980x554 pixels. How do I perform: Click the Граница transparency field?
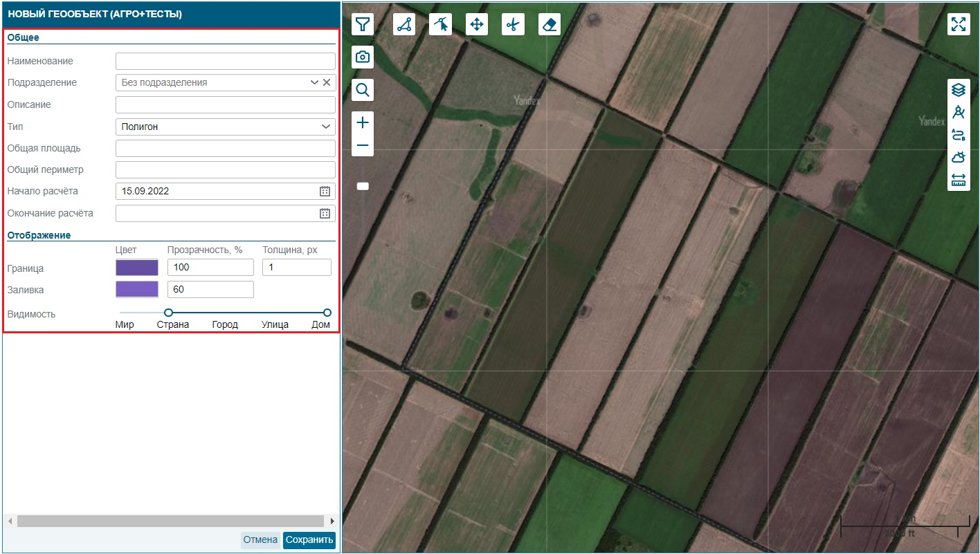point(210,268)
